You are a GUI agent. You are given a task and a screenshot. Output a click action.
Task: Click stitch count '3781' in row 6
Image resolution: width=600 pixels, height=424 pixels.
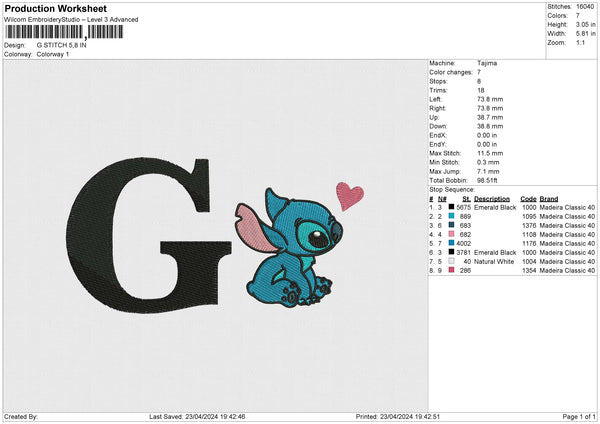pos(463,253)
